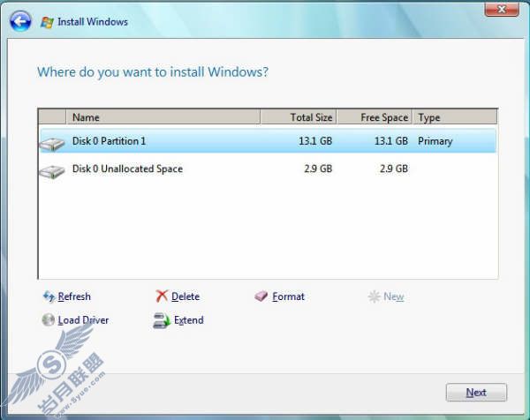Choose the Extend link
This screenshot has height=420, width=530.
pyautogui.click(x=189, y=320)
